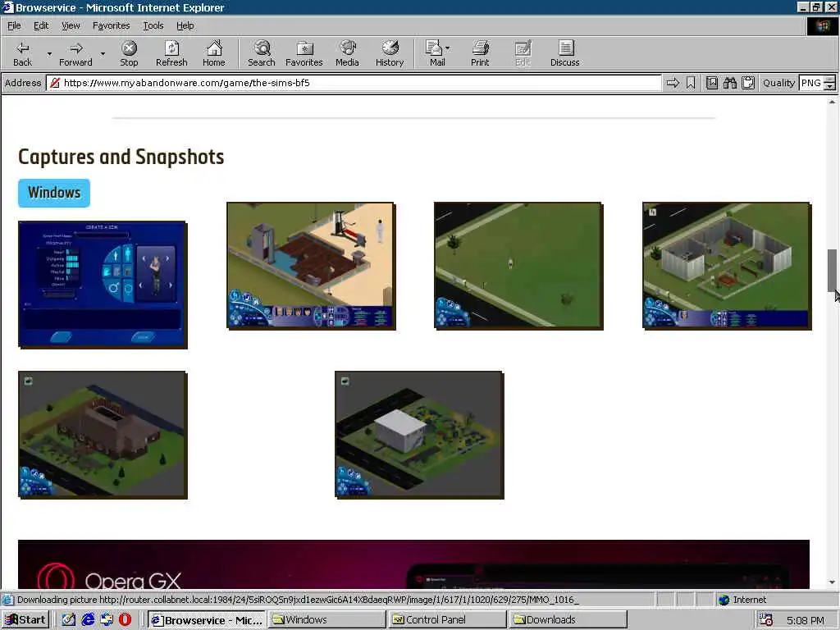840x630 pixels.
Task: Open the Favorites toolbar pane
Action: pos(304,53)
